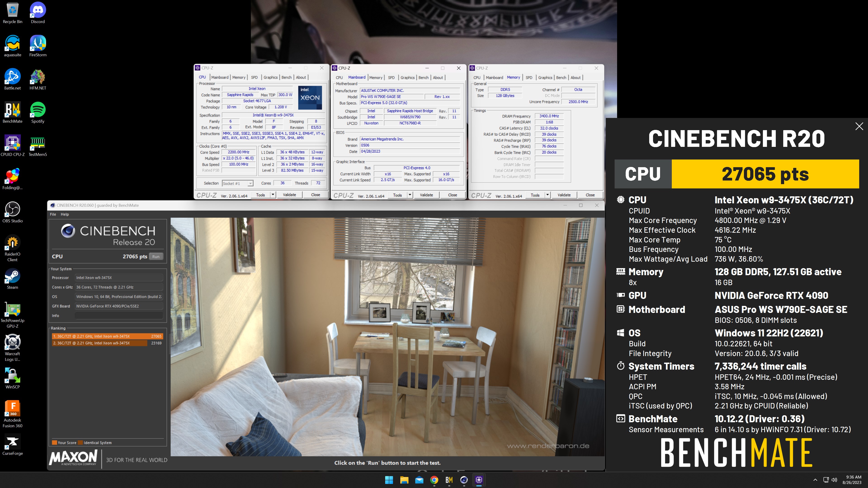The width and height of the screenshot is (868, 488).
Task: Open RaiderIO Client desktop icon
Action: (12, 248)
